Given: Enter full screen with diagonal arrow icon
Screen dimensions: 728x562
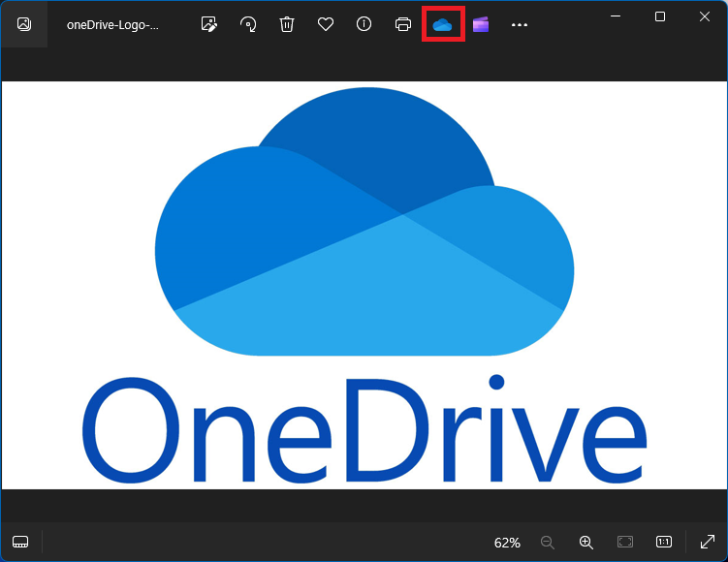Looking at the screenshot, I should pyautogui.click(x=707, y=542).
